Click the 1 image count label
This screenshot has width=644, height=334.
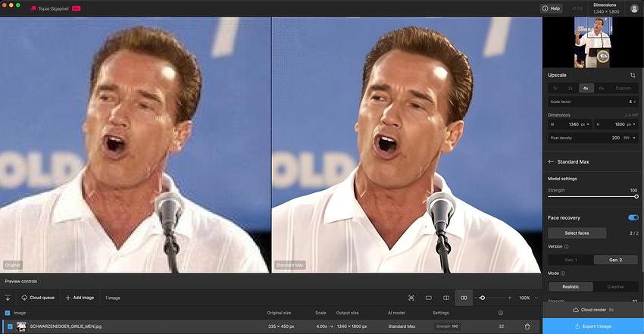(x=113, y=298)
